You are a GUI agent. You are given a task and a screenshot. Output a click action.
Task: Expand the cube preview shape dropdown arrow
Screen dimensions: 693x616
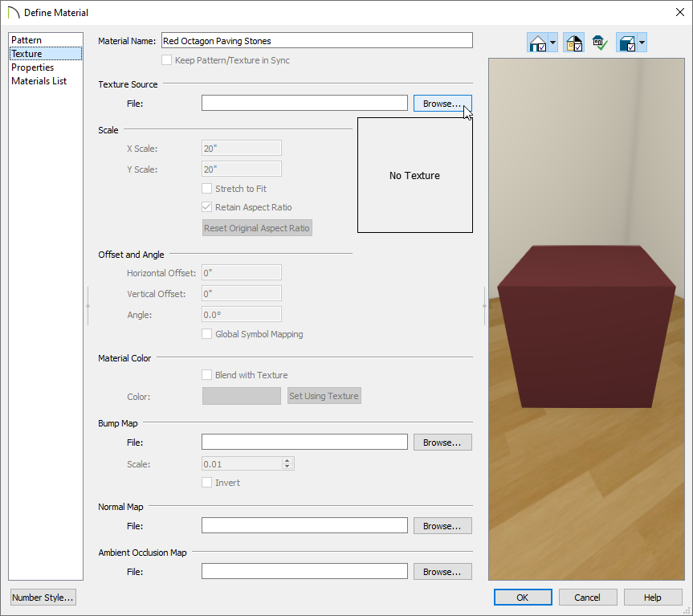(642, 43)
